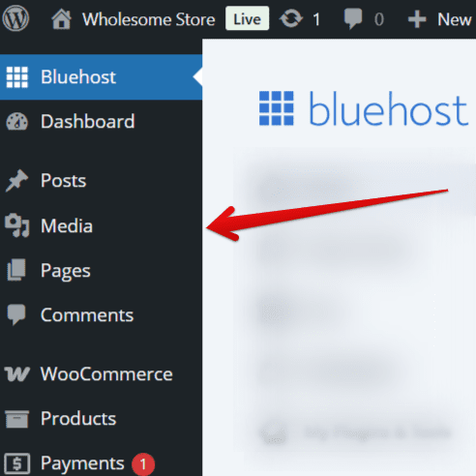The width and height of the screenshot is (476, 476).
Task: Click the plus icon for New
Action: coord(417,19)
